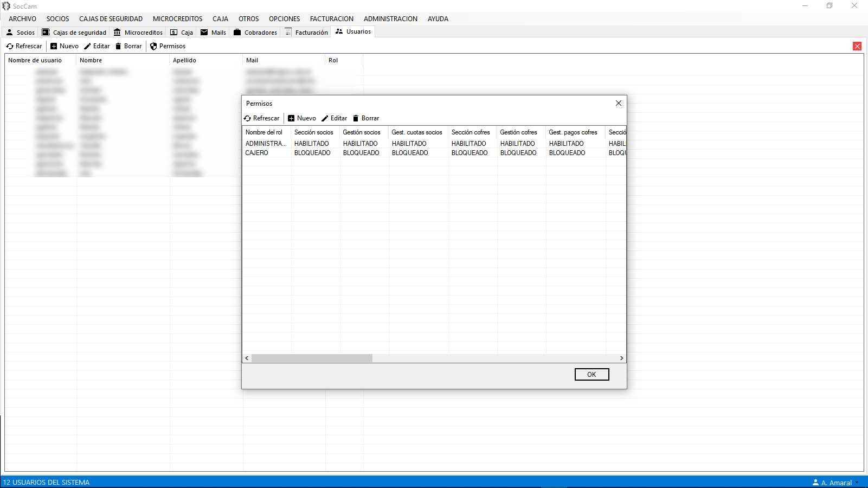Image resolution: width=868 pixels, height=488 pixels.
Task: Click Editar in the users toolbar
Action: (97, 46)
